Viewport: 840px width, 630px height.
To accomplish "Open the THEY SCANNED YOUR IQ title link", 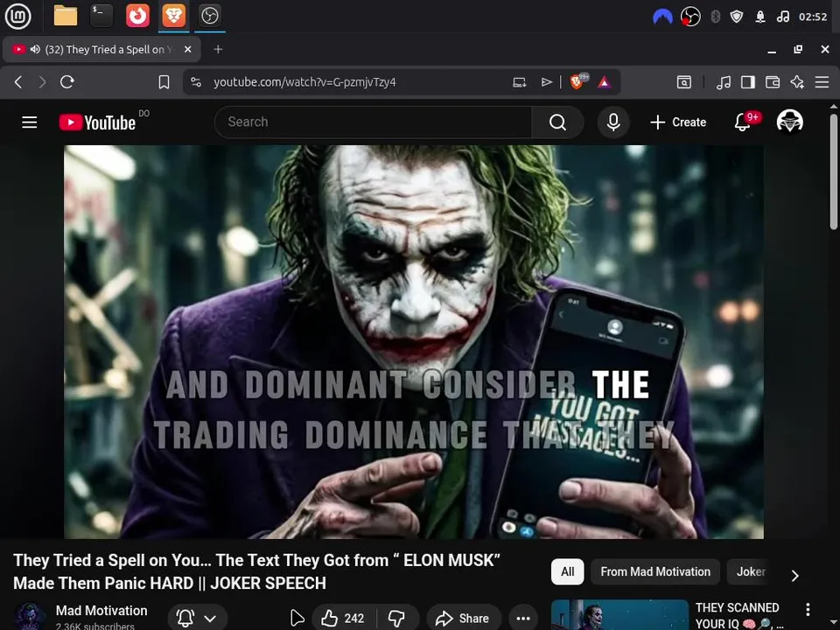I will (x=738, y=615).
